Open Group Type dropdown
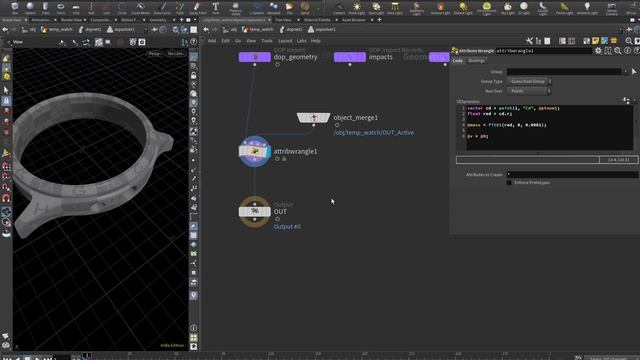This screenshot has height=360, width=640. 529,81
